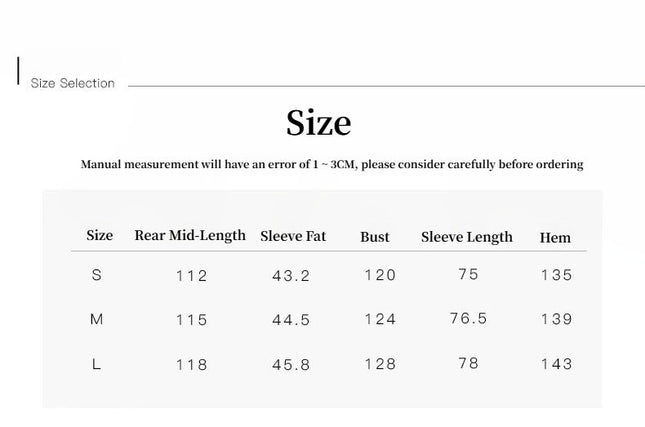Screen dimensions: 645x427
Task: Select the "Rear Mid-Length" column header
Action: point(190,236)
